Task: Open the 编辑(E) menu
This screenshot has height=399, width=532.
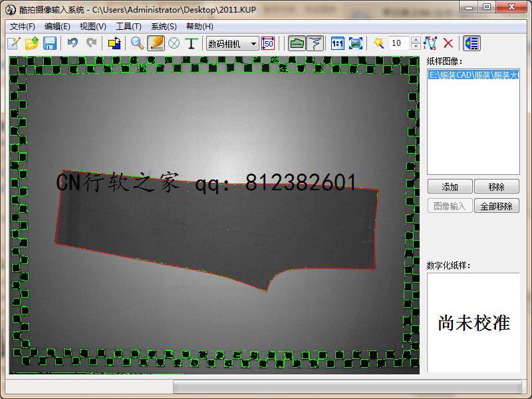Action: click(57, 27)
